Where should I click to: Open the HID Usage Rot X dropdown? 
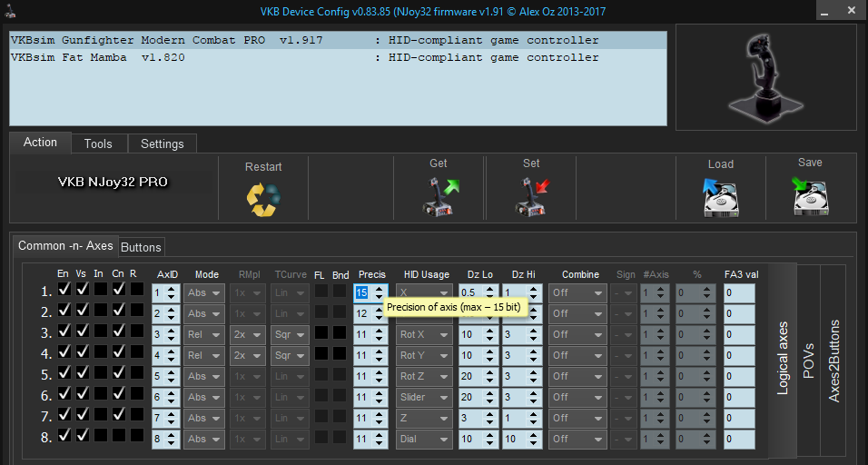pos(424,334)
